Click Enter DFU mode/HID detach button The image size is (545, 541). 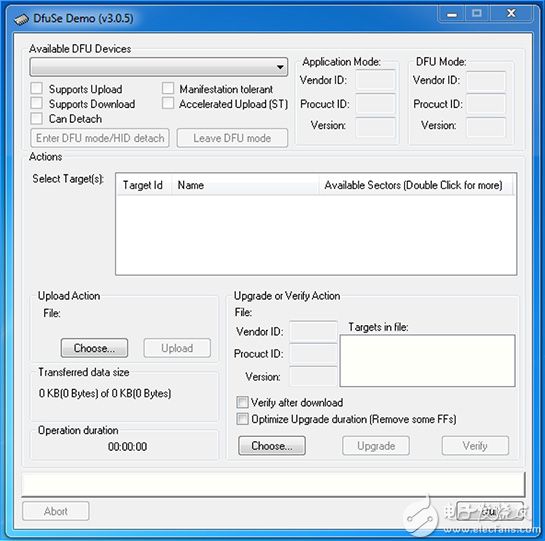click(100, 138)
